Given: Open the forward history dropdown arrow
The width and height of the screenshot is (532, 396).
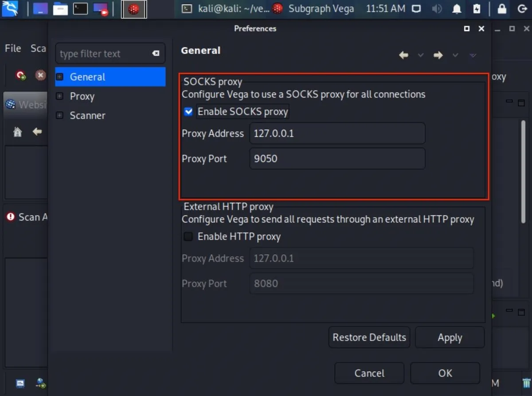Looking at the screenshot, I should [x=455, y=55].
